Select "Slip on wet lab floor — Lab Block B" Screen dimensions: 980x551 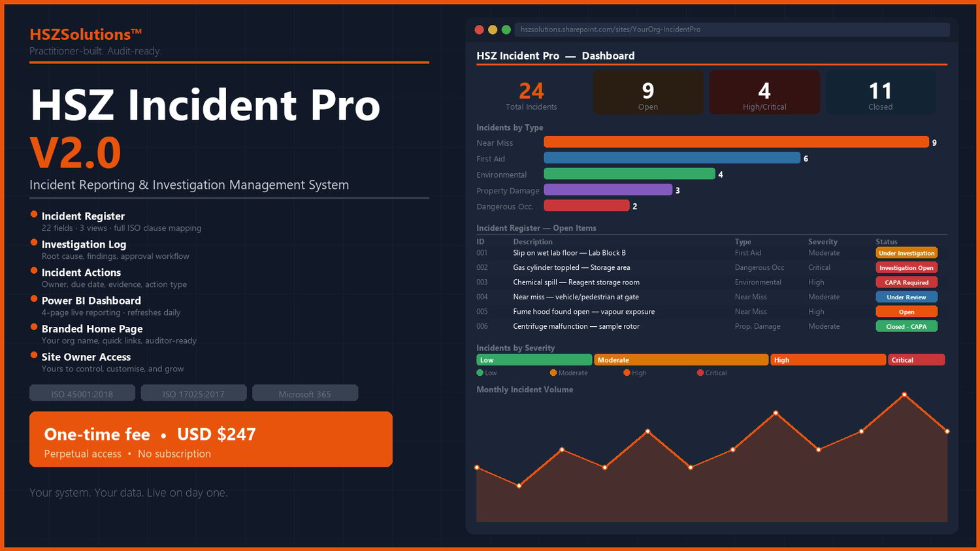point(570,253)
